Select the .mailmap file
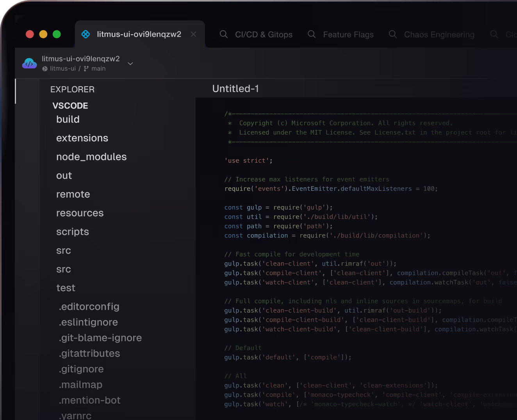This screenshot has height=420, width=517. point(80,385)
